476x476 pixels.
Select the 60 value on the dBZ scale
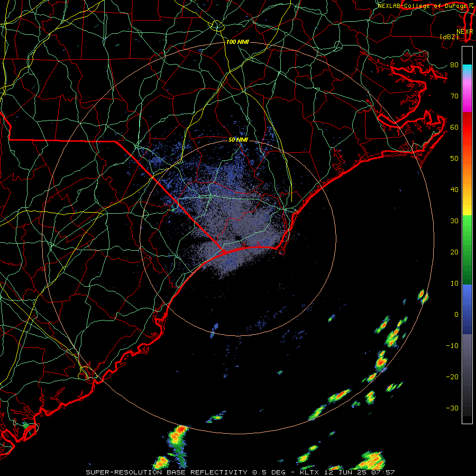click(x=454, y=127)
